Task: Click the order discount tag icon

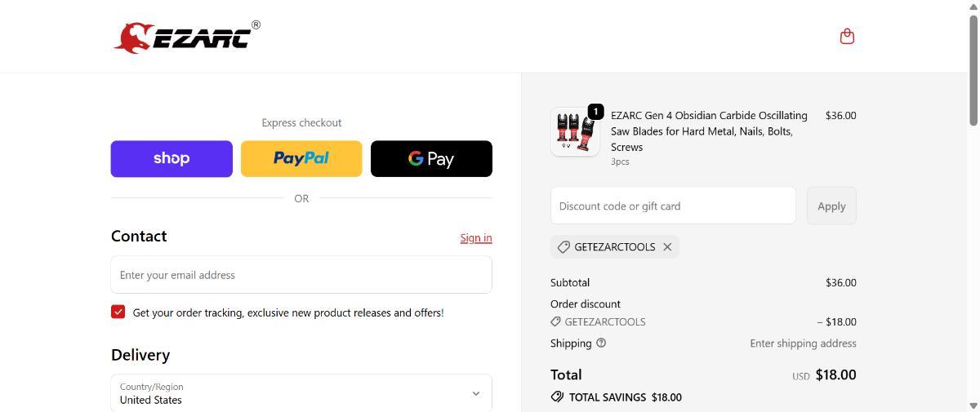Action: pyautogui.click(x=556, y=321)
